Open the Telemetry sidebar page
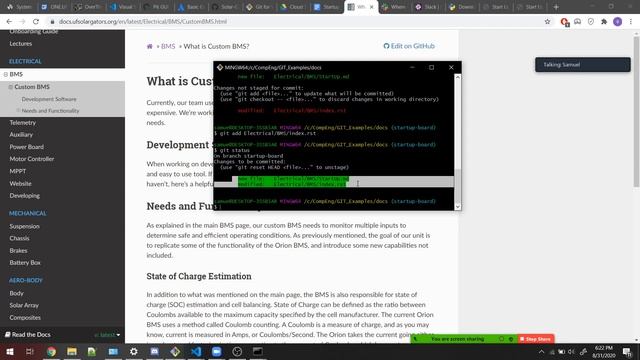The image size is (640, 360). pos(23,122)
